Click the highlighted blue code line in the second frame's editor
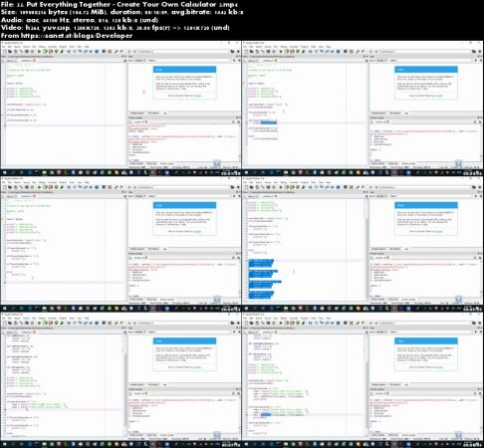 (x=268, y=122)
